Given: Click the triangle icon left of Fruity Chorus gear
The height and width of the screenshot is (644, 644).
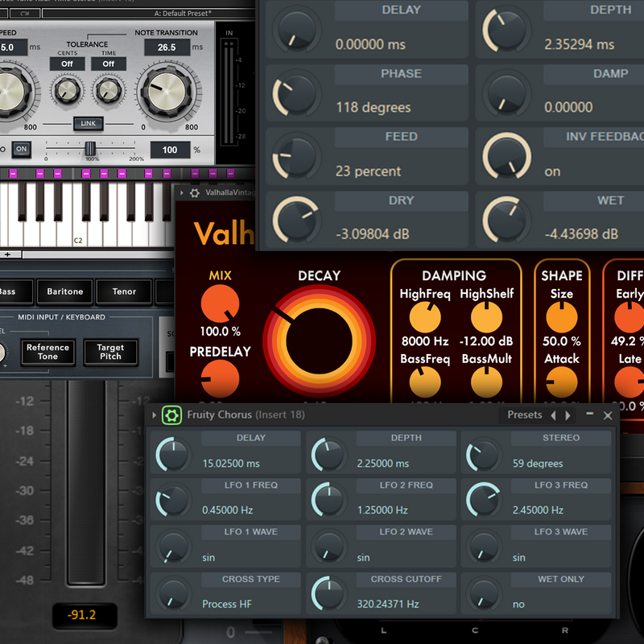Looking at the screenshot, I should click(153, 415).
